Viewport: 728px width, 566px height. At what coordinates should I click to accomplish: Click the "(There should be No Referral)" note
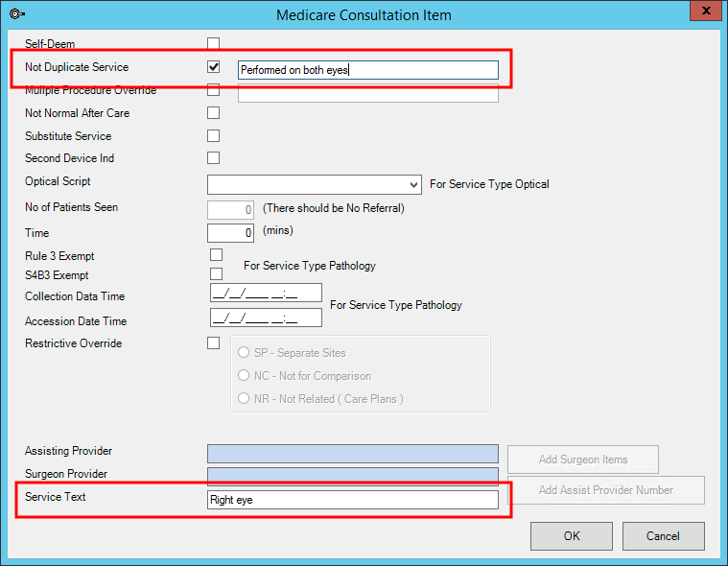click(334, 208)
